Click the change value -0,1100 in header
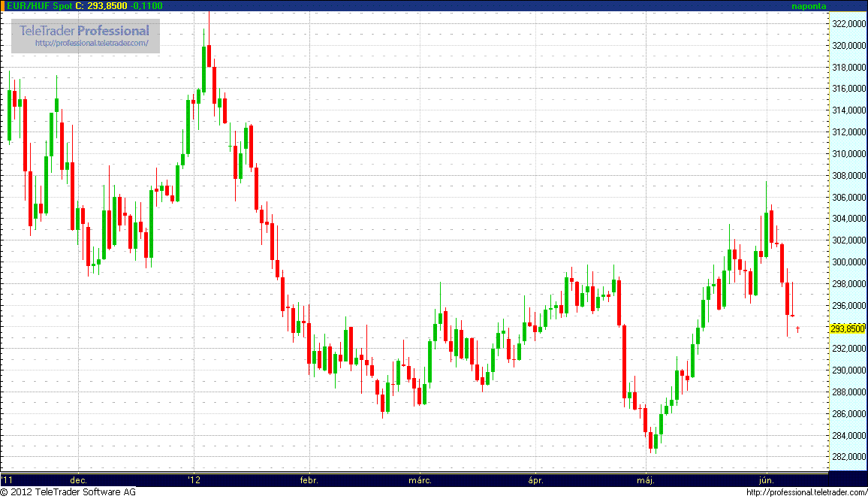The image size is (868, 499). tap(146, 5)
